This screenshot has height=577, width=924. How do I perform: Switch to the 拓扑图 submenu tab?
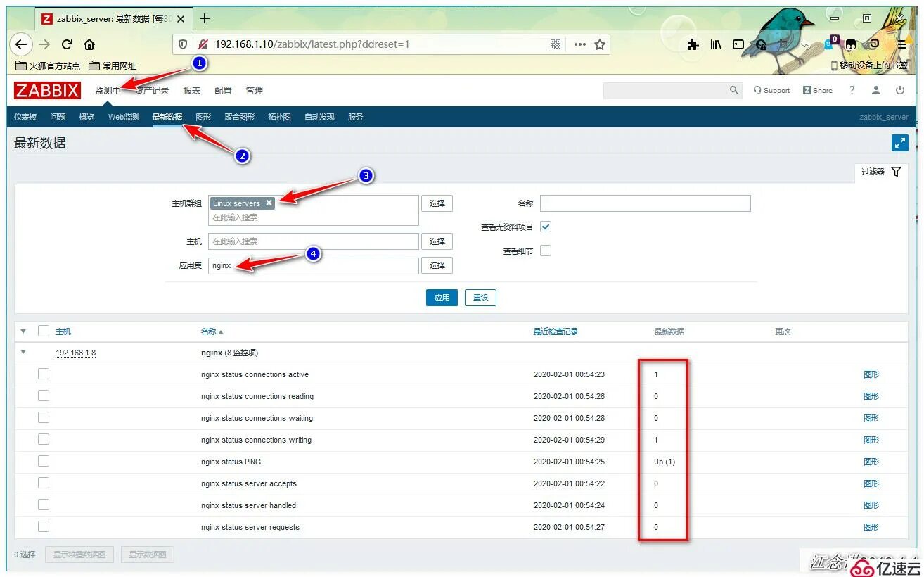coord(279,117)
